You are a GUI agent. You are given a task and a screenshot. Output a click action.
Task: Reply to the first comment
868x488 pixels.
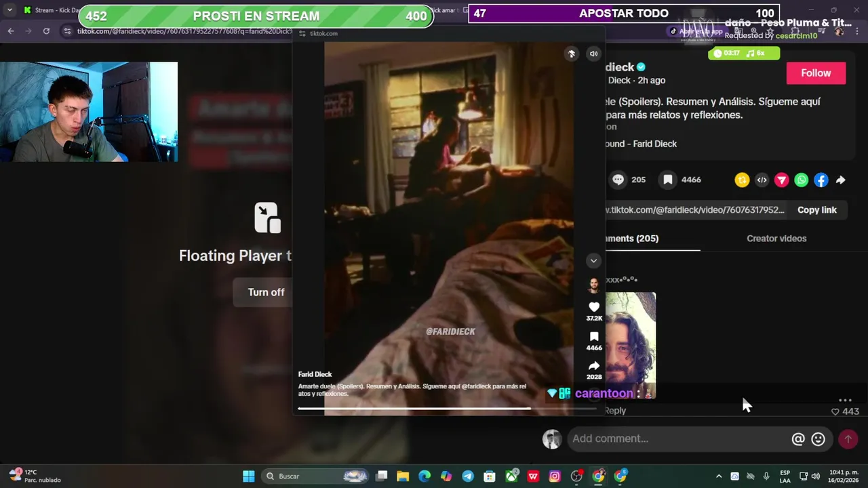pyautogui.click(x=615, y=411)
